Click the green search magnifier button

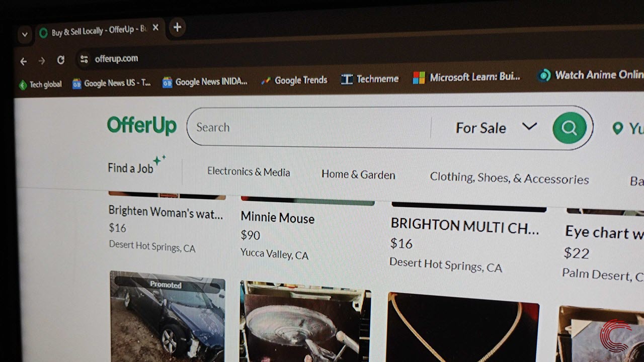point(570,128)
